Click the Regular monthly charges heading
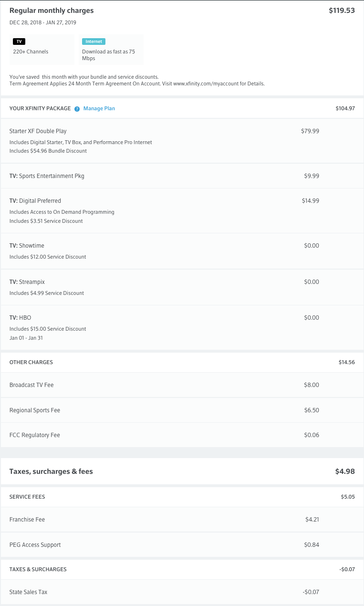 point(52,10)
